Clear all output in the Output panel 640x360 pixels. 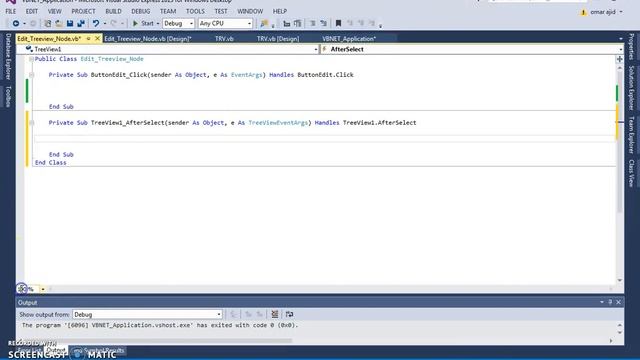coord(275,314)
